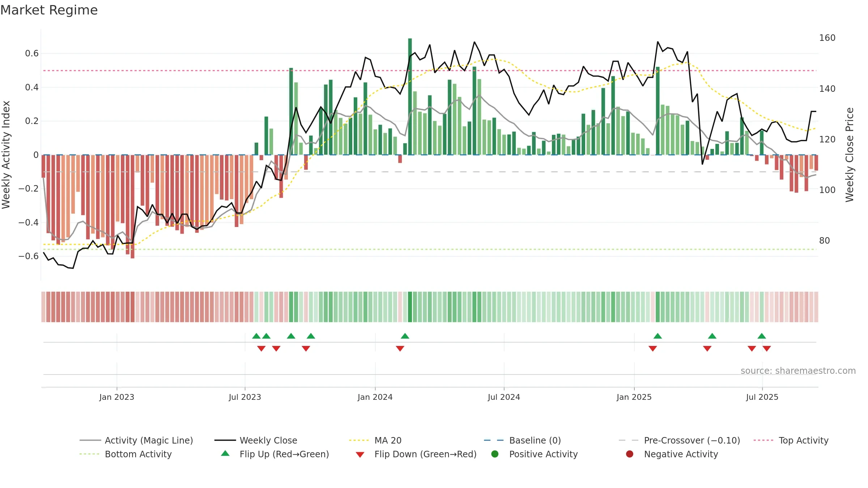
Task: Click the Positive Activity green circle legend icon
Action: tap(495, 454)
